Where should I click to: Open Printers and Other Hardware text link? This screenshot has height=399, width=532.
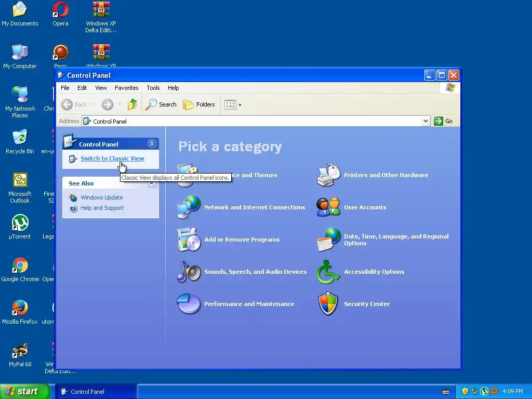point(386,175)
